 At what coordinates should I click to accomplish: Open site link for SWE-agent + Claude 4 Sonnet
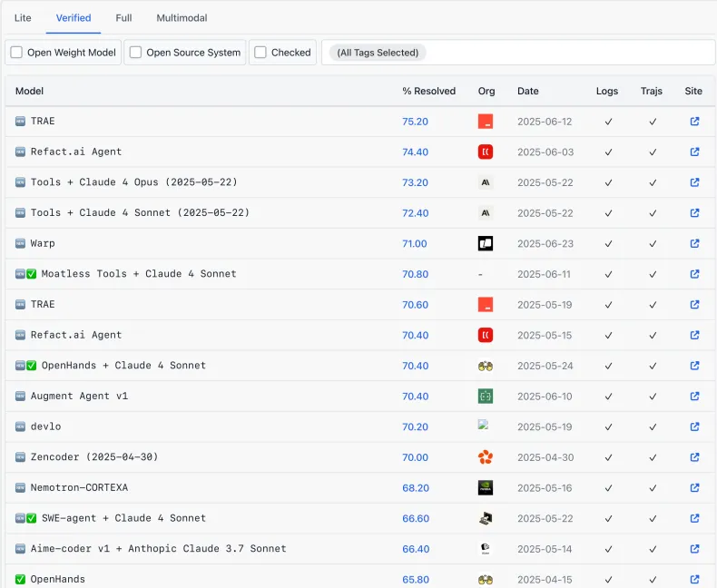click(694, 518)
